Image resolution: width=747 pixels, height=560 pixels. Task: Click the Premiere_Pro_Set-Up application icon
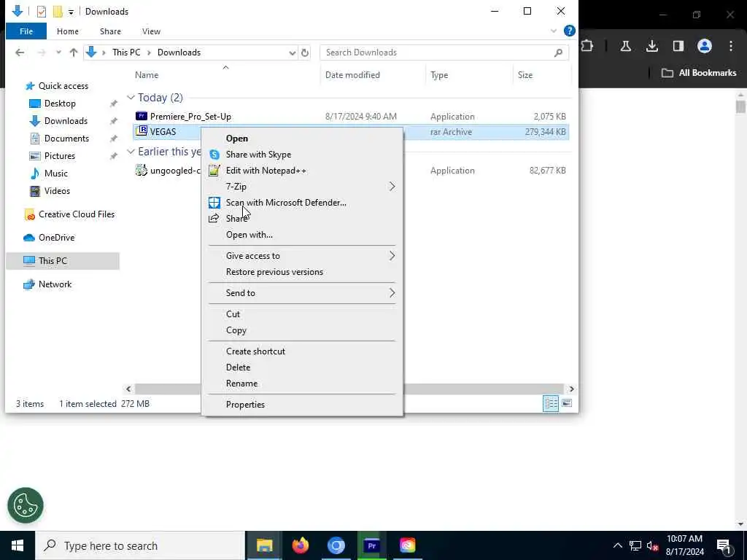pyautogui.click(x=142, y=116)
